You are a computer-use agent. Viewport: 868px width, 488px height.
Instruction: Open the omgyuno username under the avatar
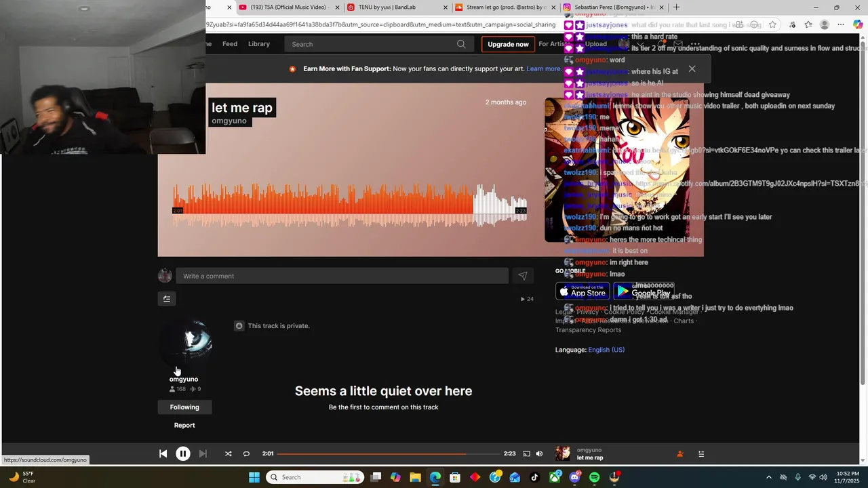click(184, 380)
